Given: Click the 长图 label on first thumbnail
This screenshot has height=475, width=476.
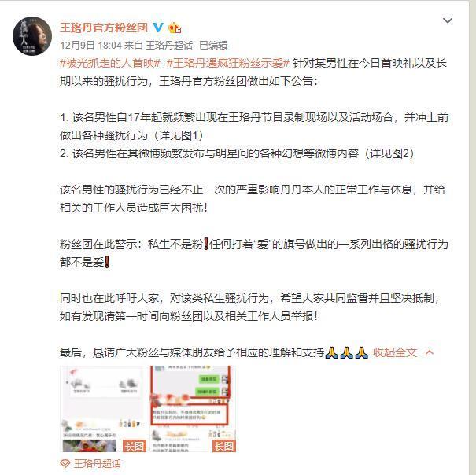Looking at the screenshot, I should tap(135, 446).
